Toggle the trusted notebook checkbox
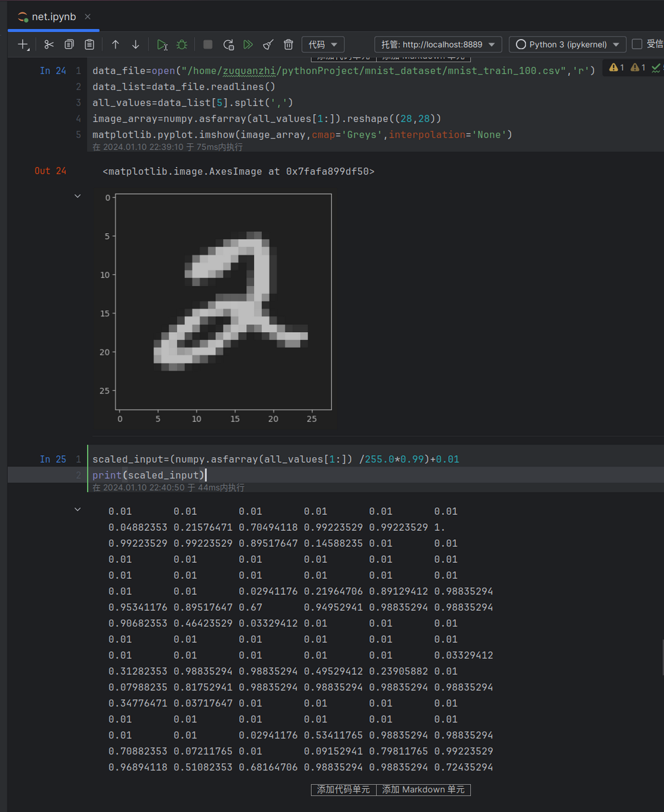664x812 pixels. click(637, 44)
